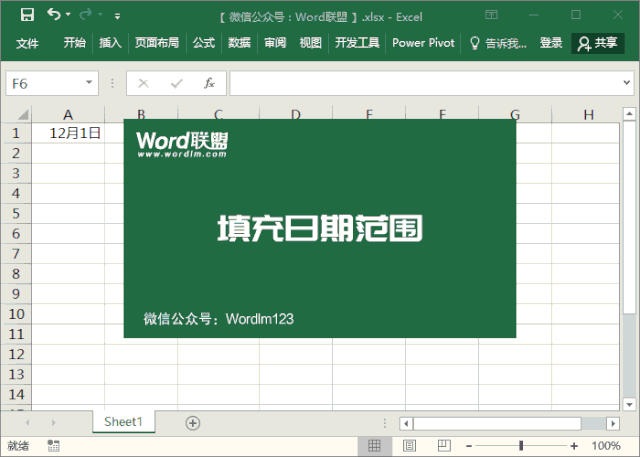Open the 文件 tab
Image resolution: width=640 pixels, height=457 pixels.
[27, 43]
